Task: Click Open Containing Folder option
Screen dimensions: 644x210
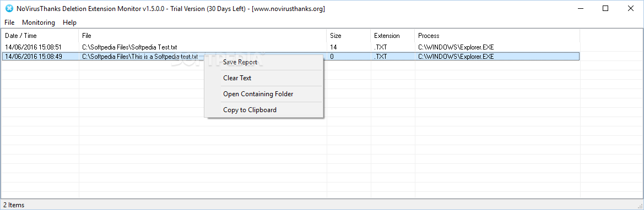Action: click(x=264, y=94)
